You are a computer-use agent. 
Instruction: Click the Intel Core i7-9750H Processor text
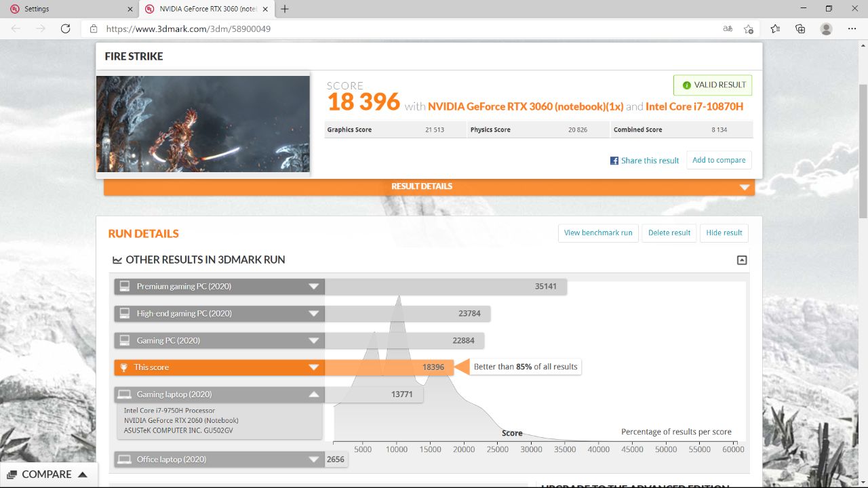(x=170, y=411)
